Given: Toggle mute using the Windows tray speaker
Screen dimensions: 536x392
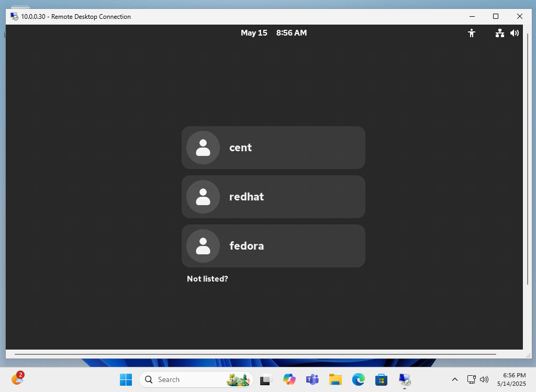Looking at the screenshot, I should pyautogui.click(x=484, y=379).
